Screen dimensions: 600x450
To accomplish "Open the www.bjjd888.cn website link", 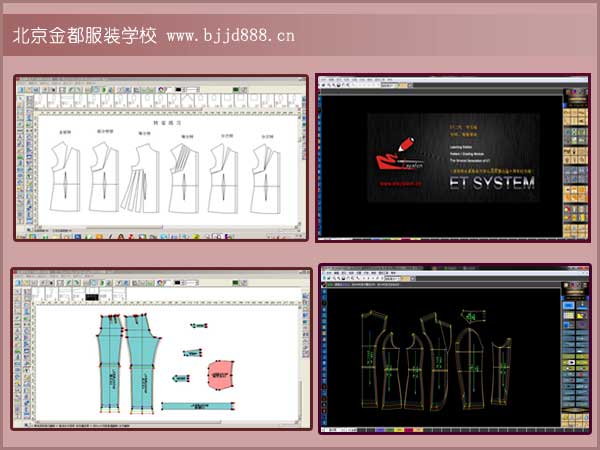I will pos(230,36).
